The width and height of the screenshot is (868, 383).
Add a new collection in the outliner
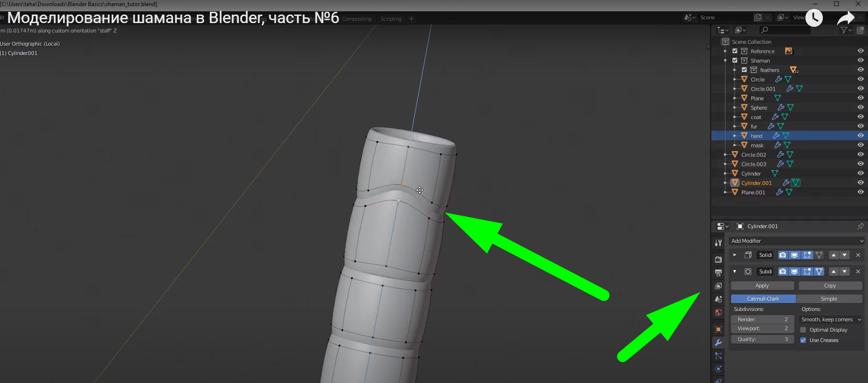pos(860,30)
